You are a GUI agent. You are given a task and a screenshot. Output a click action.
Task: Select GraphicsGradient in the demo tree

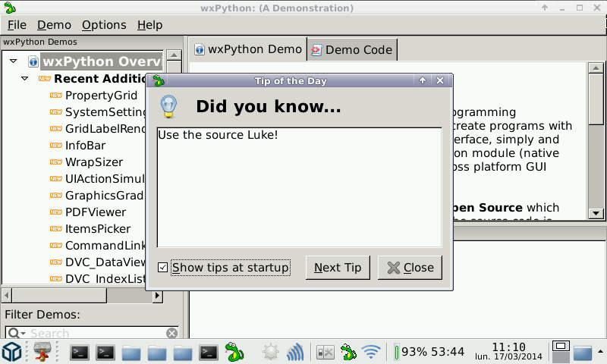click(x=105, y=196)
